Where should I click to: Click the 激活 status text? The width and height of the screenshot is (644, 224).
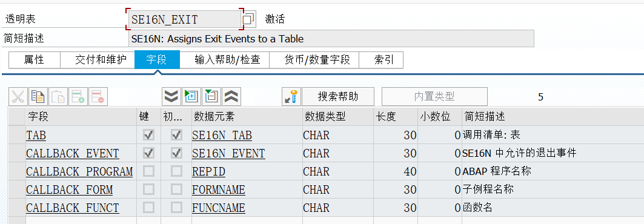[x=275, y=19]
